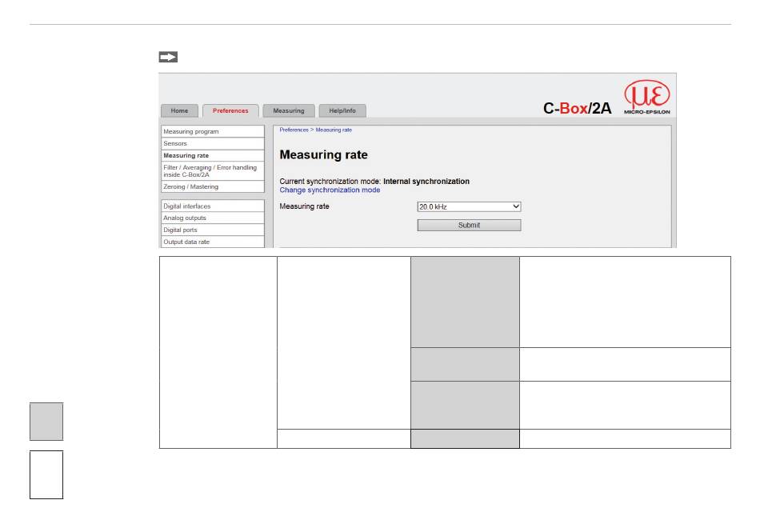The image size is (760, 532).
Task: Open the Home tab
Action: [179, 110]
